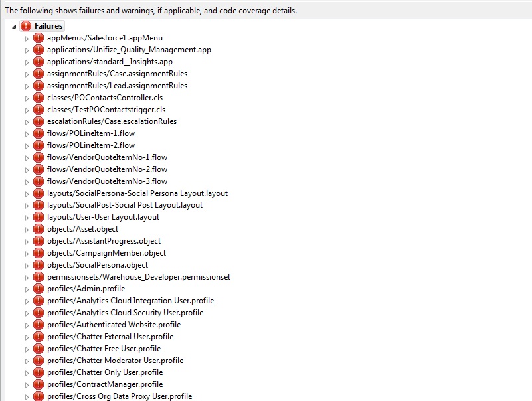This screenshot has height=401, width=532.
Task: Select profiles/Analytics Cloud Integration User.profile text
Action: pyautogui.click(x=131, y=301)
